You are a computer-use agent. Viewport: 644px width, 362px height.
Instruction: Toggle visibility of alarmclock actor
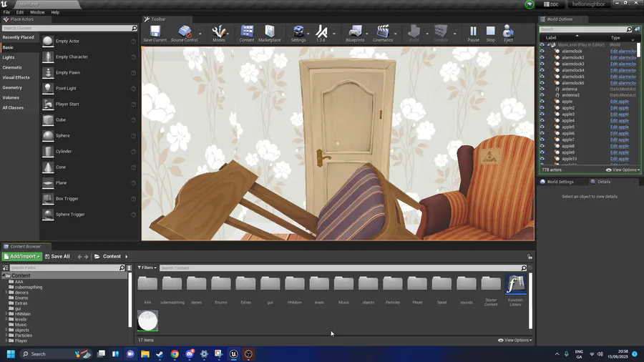[x=542, y=52]
